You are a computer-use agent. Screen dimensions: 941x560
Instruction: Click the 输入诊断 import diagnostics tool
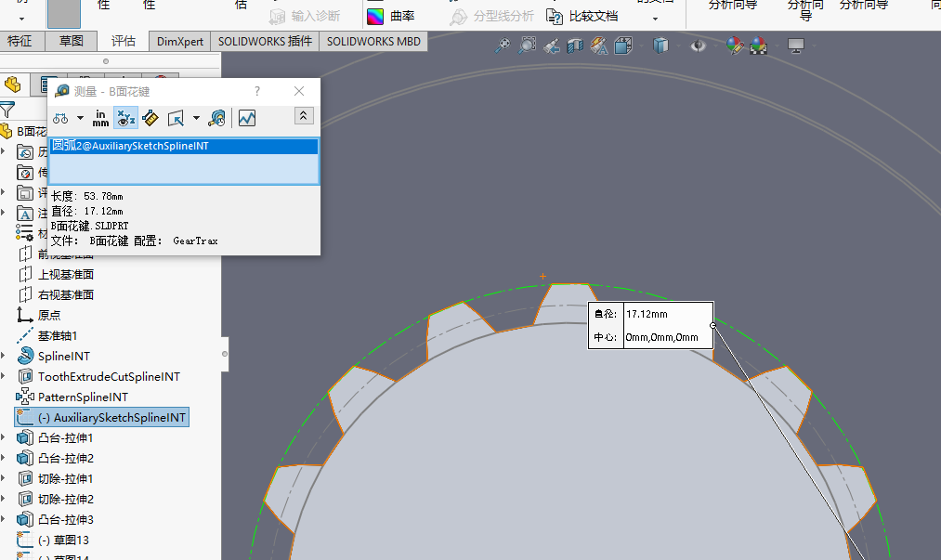305,16
